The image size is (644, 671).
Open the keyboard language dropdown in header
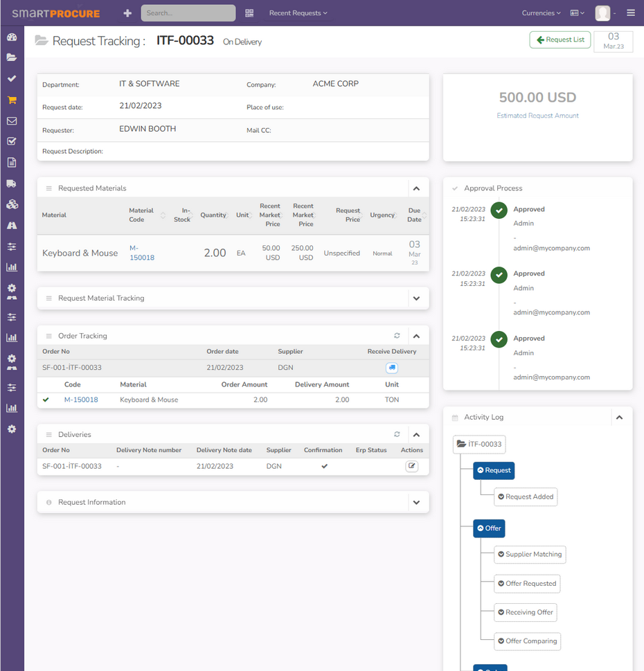pyautogui.click(x=578, y=13)
